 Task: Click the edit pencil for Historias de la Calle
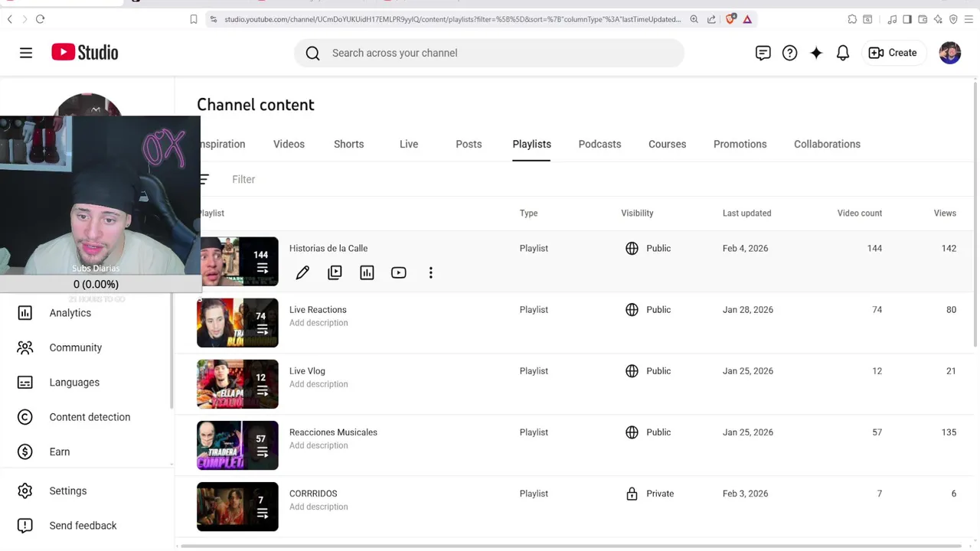click(302, 273)
